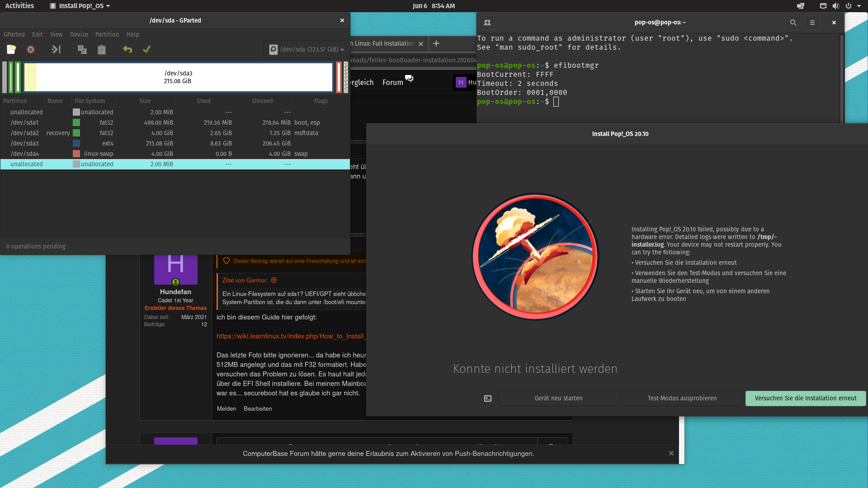This screenshot has width=868, height=488.
Task: Click the installer's small terminal log icon
Action: [x=488, y=399]
